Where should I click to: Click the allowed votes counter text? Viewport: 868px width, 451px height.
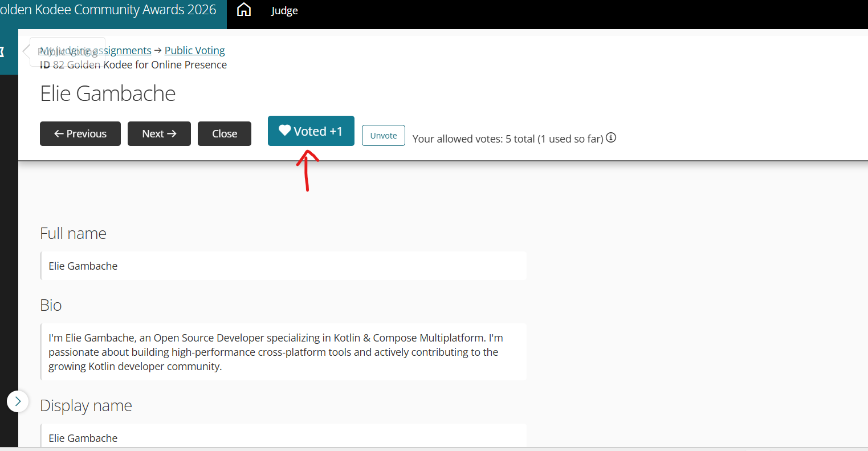[x=507, y=139]
